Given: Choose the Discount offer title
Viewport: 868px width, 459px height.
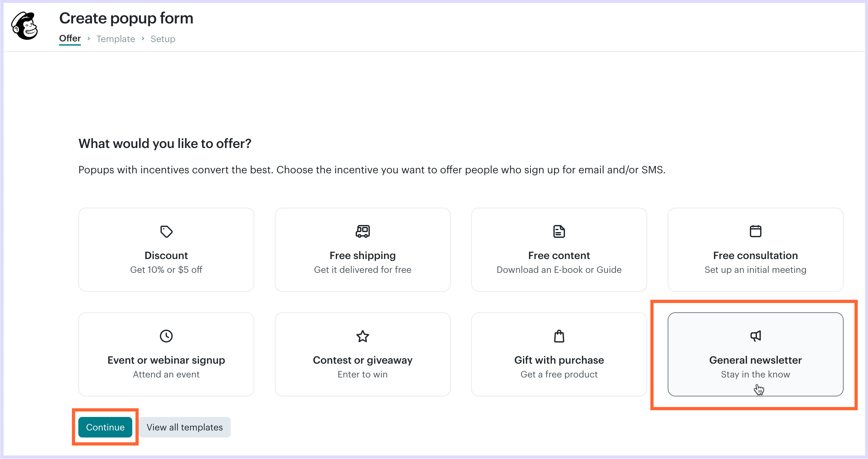Looking at the screenshot, I should (166, 255).
